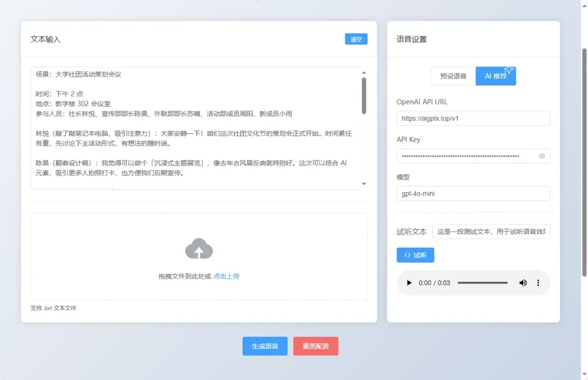Image resolution: width=588 pixels, height=380 pixels.
Task: Switch to the 预设语音 tab
Action: (x=453, y=76)
